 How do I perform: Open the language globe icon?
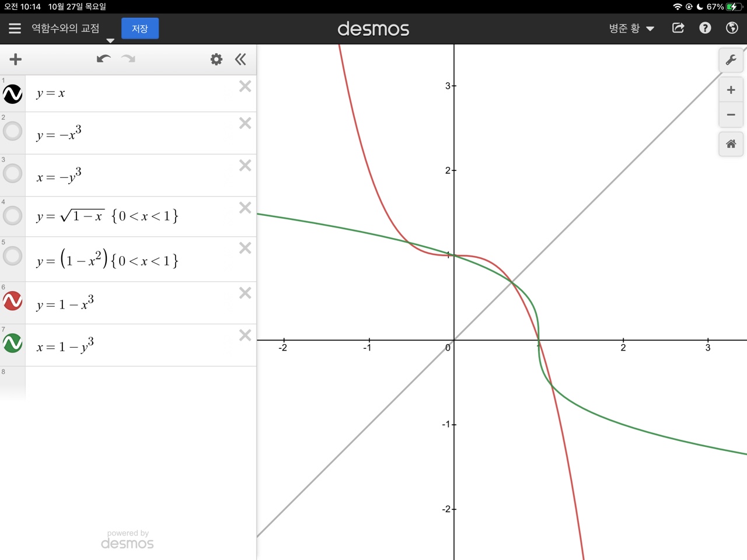(732, 28)
